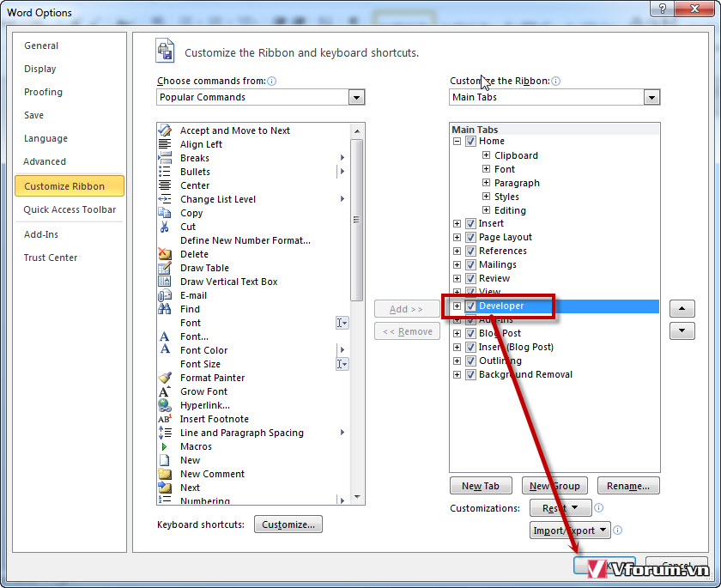Go to the Advanced category
The height and width of the screenshot is (588, 721).
(x=45, y=161)
